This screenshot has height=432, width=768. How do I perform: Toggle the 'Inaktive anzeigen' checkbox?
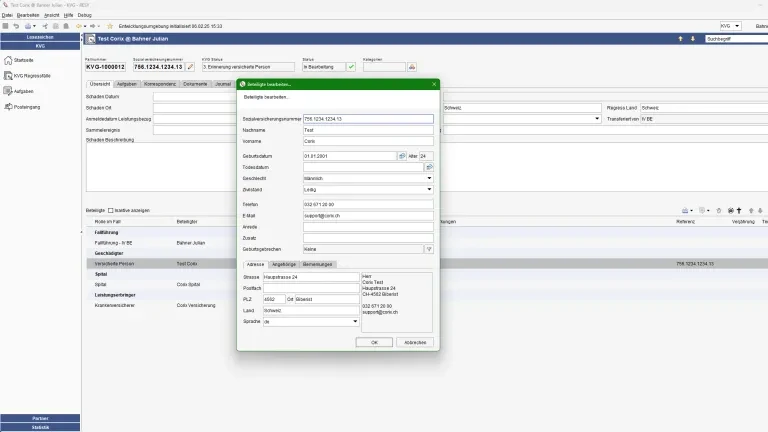110,210
